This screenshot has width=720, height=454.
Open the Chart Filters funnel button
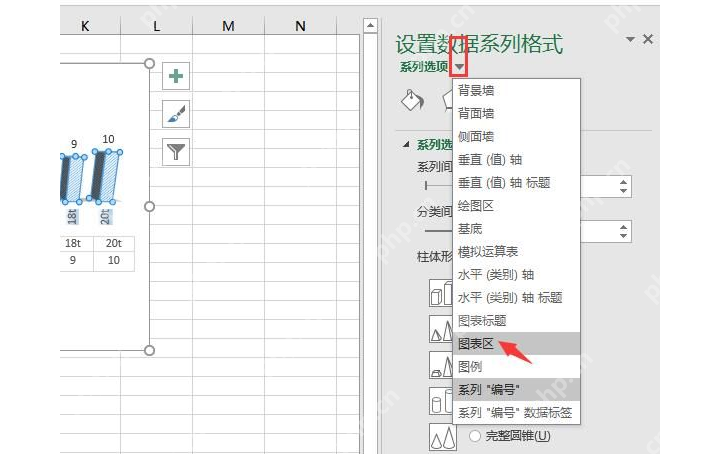point(176,151)
